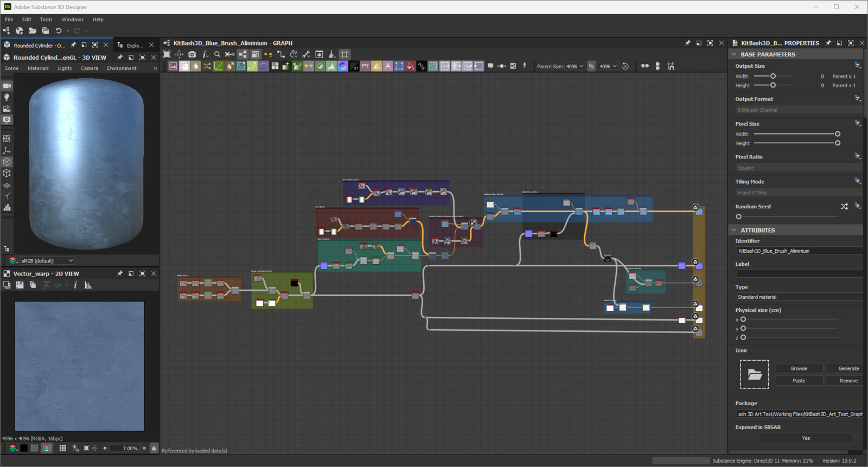
Task: Click the bar chart statistics icon in 3D view
Action: (x=7, y=208)
